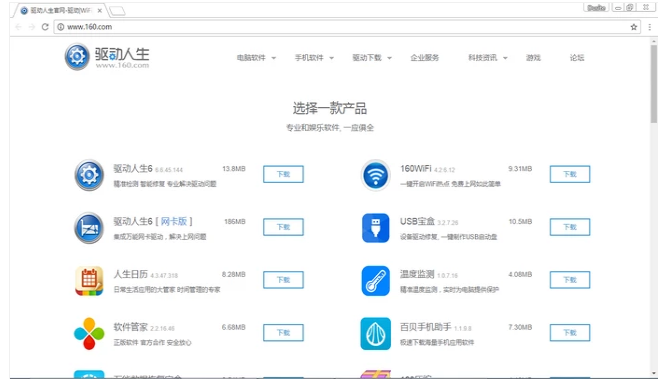Download 160WiFi with 下载 button
The height and width of the screenshot is (379, 658).
coord(570,174)
